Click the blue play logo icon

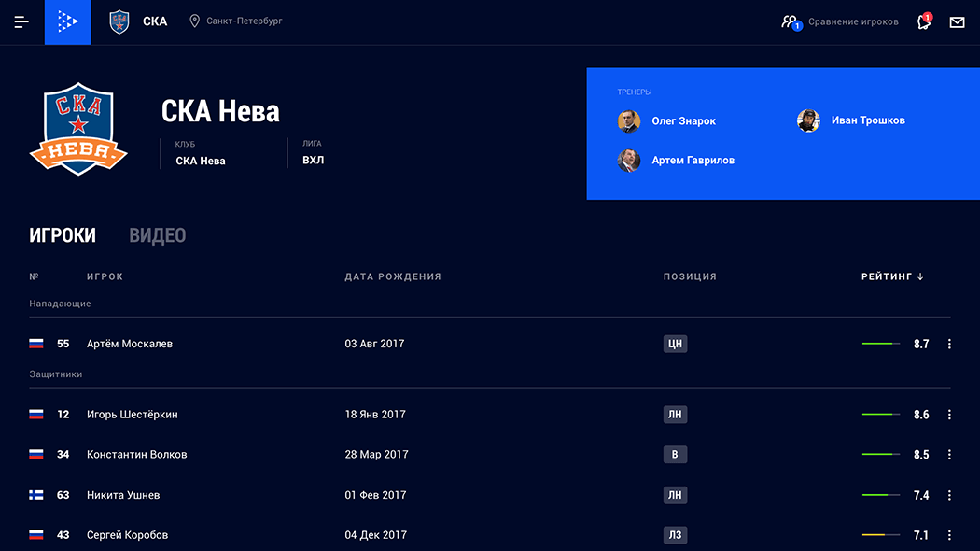click(67, 21)
